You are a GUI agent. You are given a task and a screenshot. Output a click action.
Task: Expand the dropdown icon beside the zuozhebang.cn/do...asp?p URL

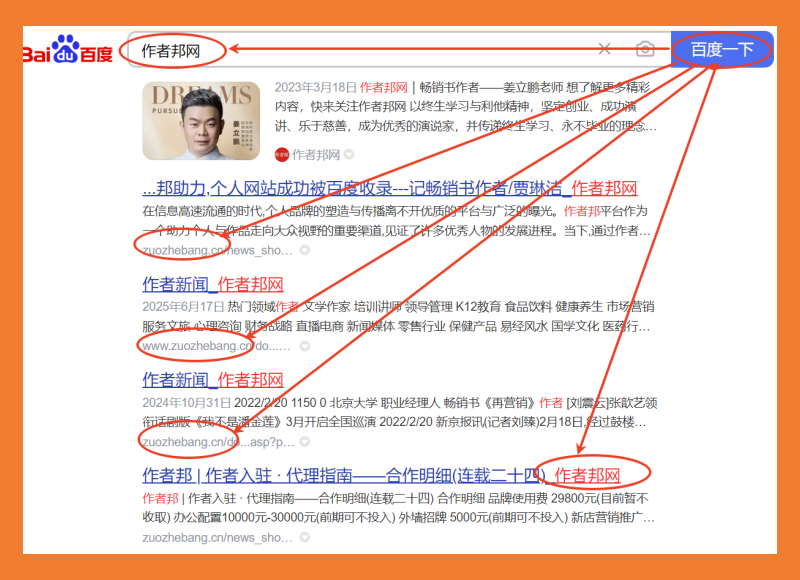pyautogui.click(x=304, y=441)
